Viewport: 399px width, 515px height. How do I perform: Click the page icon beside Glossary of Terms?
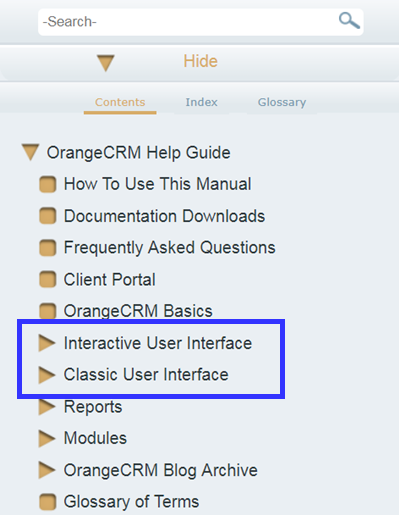click(x=48, y=502)
